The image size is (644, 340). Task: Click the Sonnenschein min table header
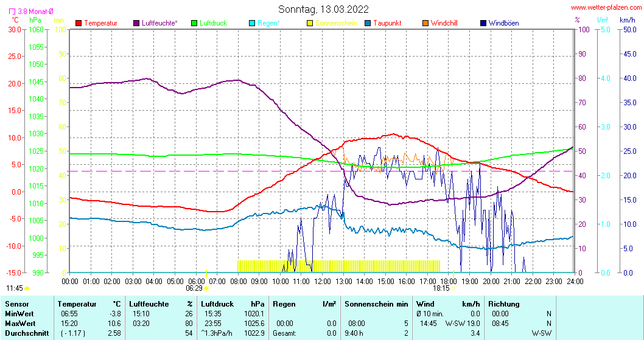[376, 304]
